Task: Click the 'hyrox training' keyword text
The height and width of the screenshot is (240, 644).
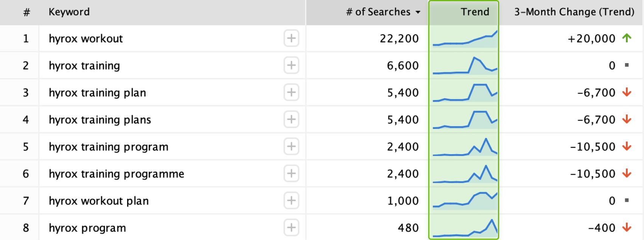Action: click(84, 65)
